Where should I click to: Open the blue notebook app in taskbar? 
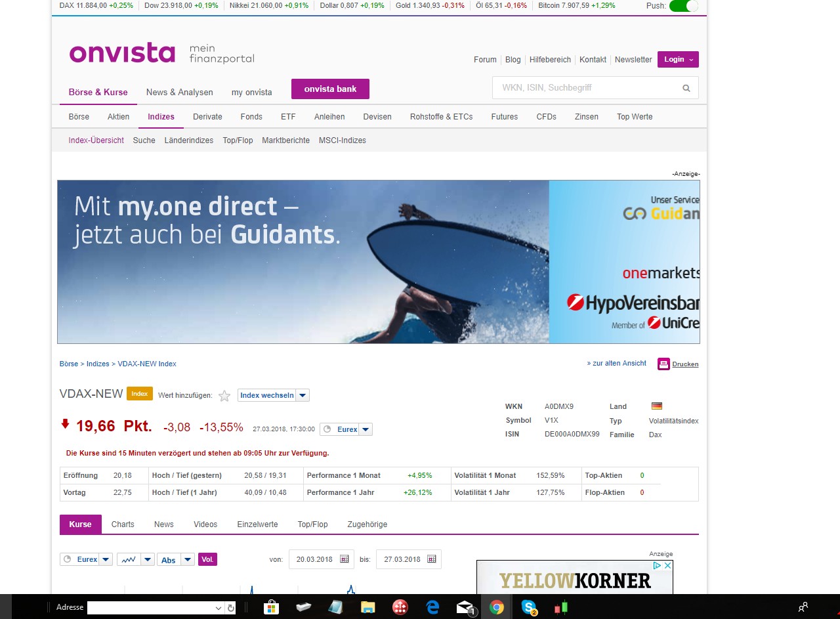click(x=335, y=607)
